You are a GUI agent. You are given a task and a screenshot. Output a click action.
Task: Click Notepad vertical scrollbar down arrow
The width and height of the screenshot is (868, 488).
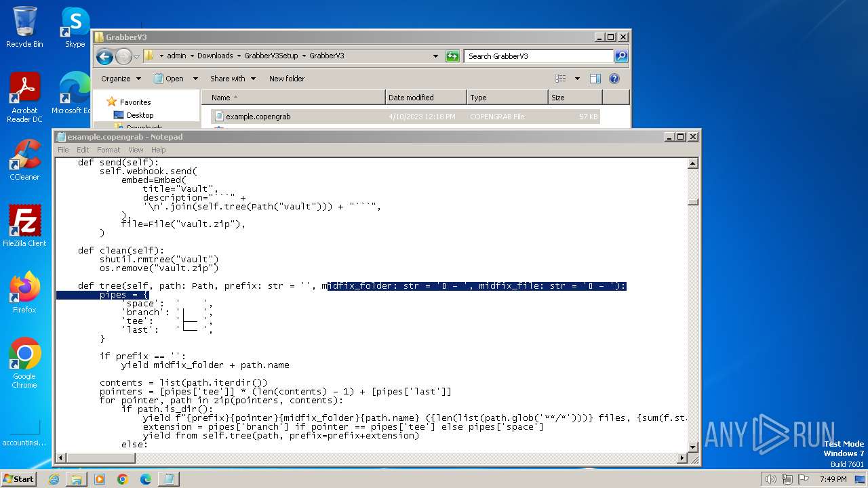pyautogui.click(x=693, y=447)
